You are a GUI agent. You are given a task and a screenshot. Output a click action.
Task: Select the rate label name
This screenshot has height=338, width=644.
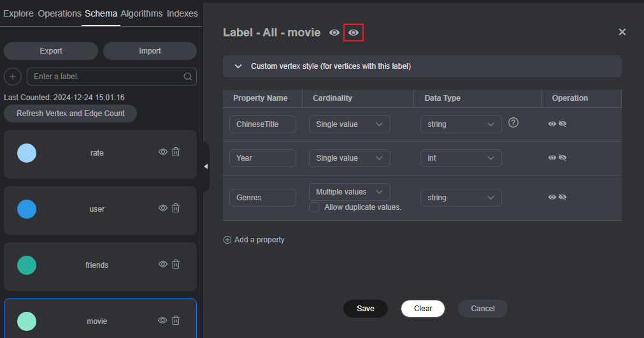[97, 153]
